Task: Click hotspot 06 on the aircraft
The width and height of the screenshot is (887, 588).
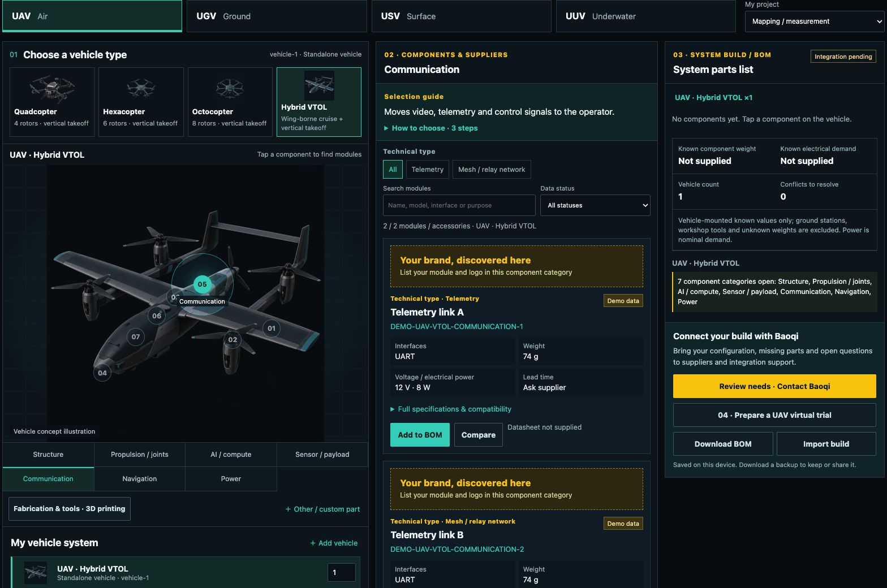Action: pyautogui.click(x=157, y=315)
